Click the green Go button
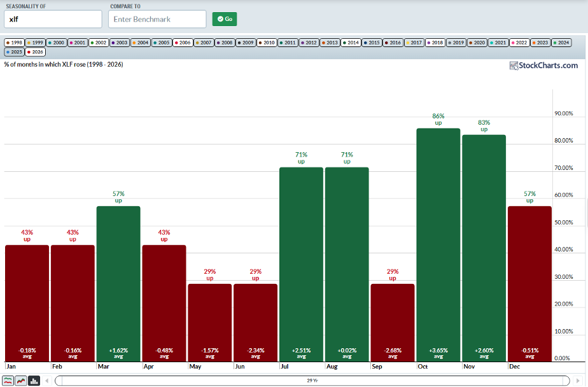This screenshot has height=387, width=588. click(x=224, y=18)
